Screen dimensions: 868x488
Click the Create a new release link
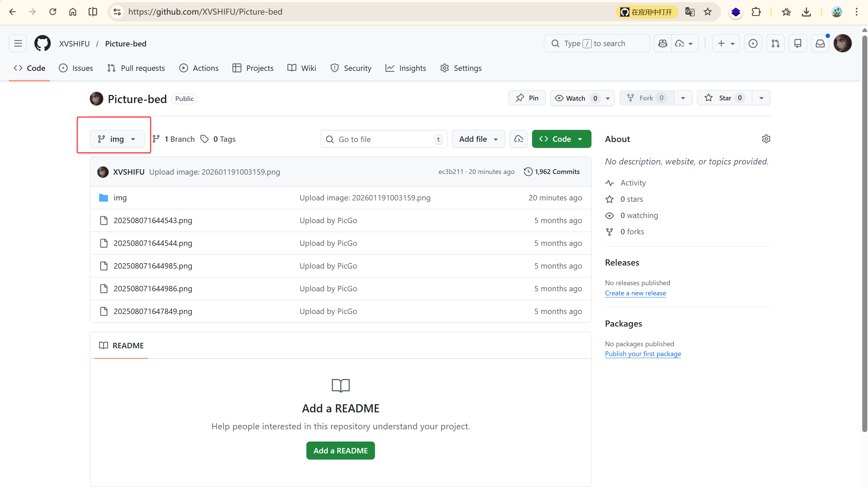pyautogui.click(x=635, y=293)
